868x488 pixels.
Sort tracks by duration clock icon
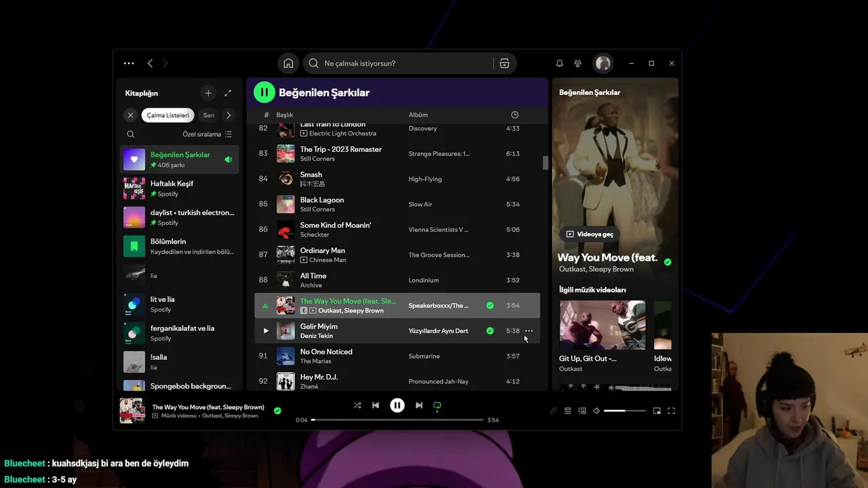pyautogui.click(x=515, y=115)
